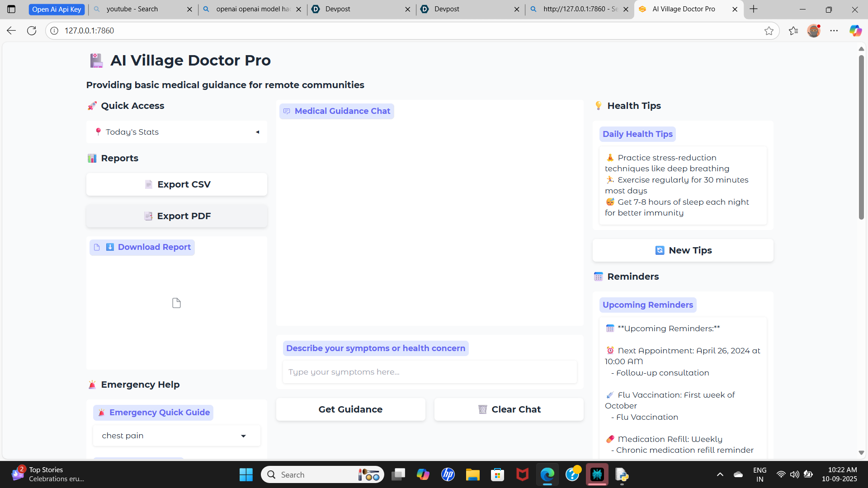Click the file upload icon in Download Report
This screenshot has width=868, height=488.
176,303
